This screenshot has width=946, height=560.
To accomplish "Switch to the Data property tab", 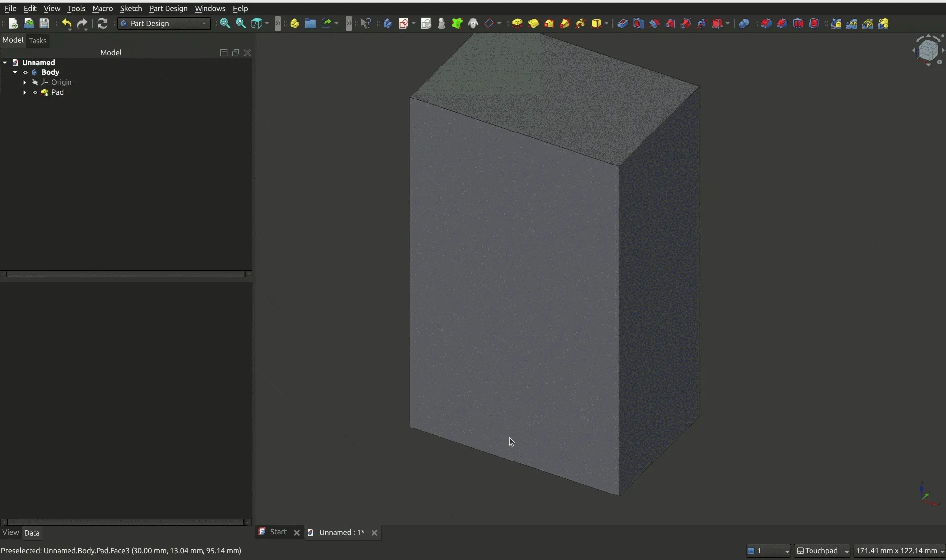I will 32,533.
